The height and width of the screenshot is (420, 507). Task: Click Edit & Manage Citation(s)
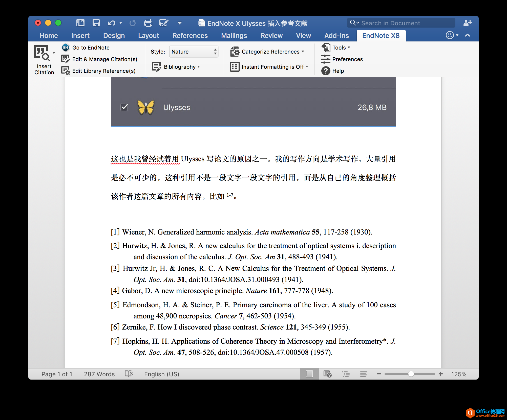[x=104, y=59]
